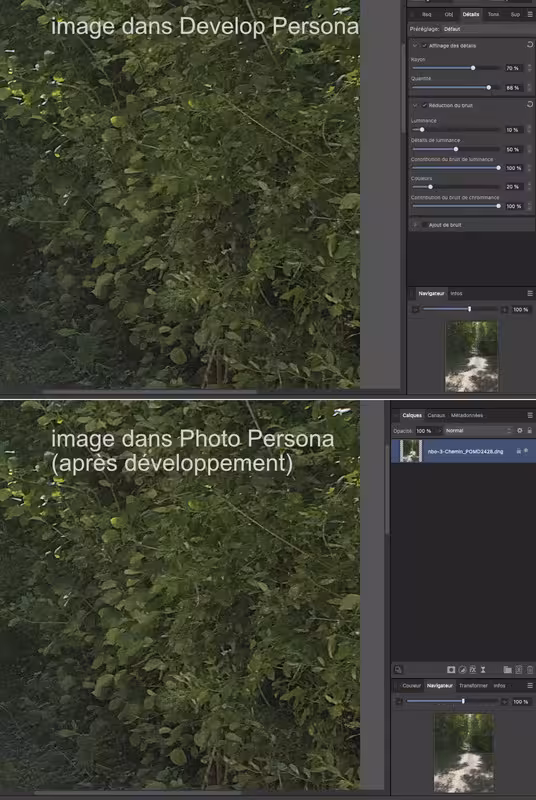Uncheck the Affinage des détails checkbox

click(x=424, y=45)
